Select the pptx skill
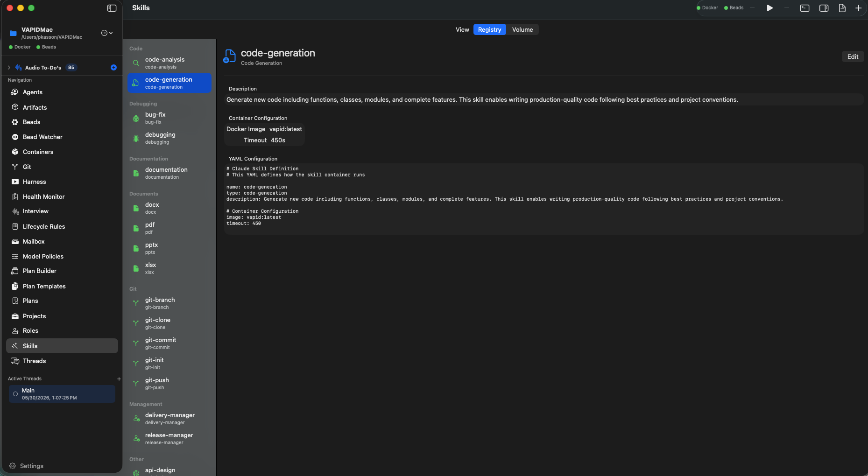Image resolution: width=868 pixels, height=476 pixels. (169, 248)
